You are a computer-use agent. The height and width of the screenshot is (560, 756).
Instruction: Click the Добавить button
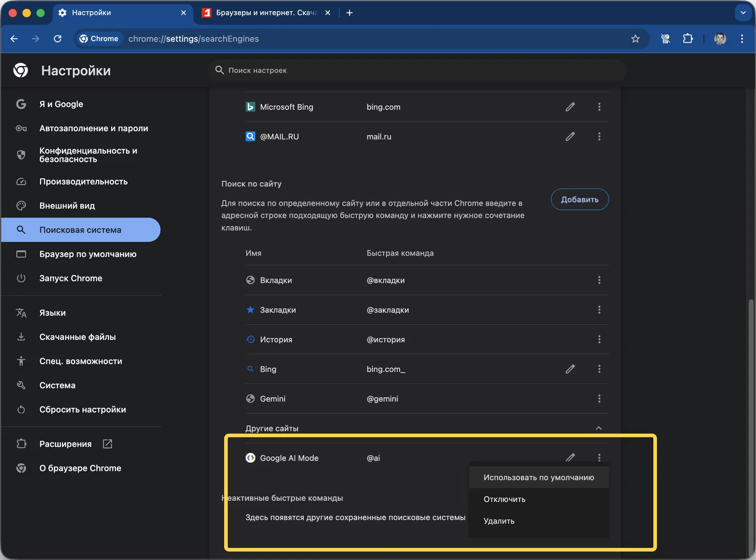tap(580, 199)
